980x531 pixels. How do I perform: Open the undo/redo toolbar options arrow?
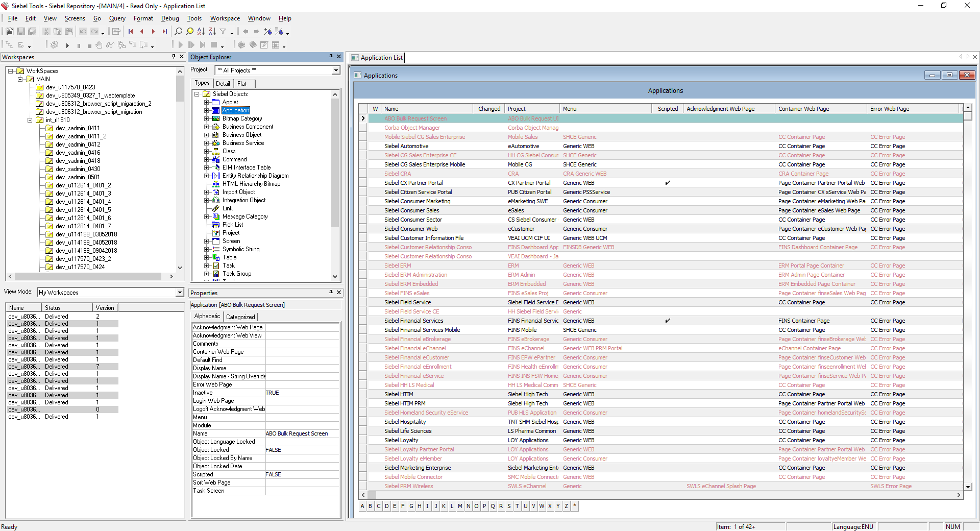coord(102,33)
